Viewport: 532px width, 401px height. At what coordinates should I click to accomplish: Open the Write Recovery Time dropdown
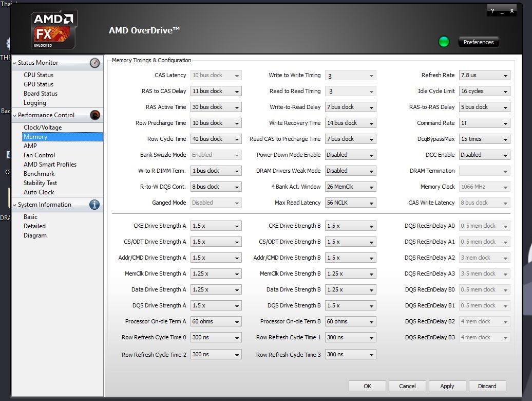(x=351, y=123)
